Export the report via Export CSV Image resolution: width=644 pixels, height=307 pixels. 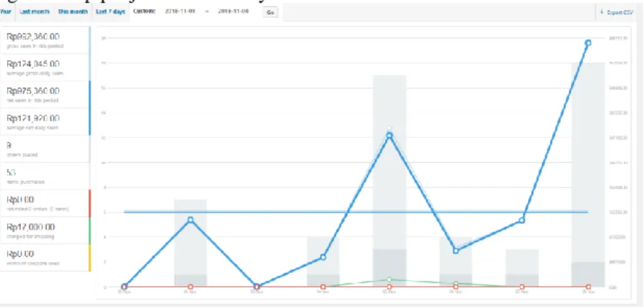tap(617, 13)
